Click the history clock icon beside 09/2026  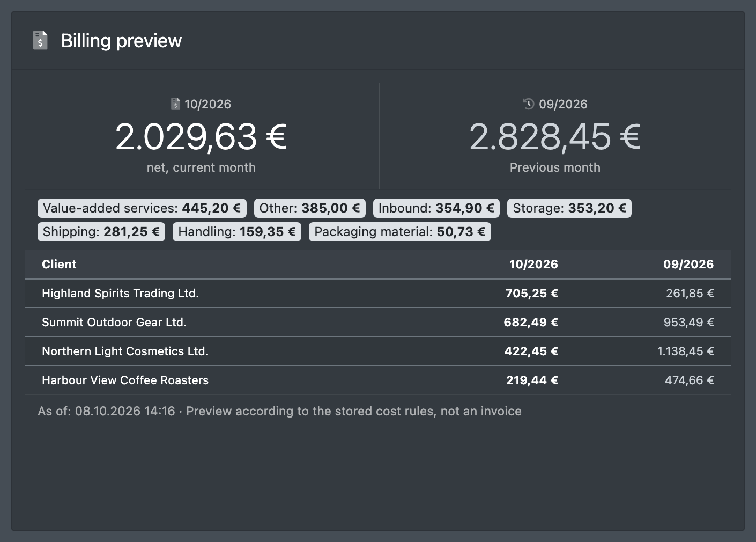click(x=529, y=104)
